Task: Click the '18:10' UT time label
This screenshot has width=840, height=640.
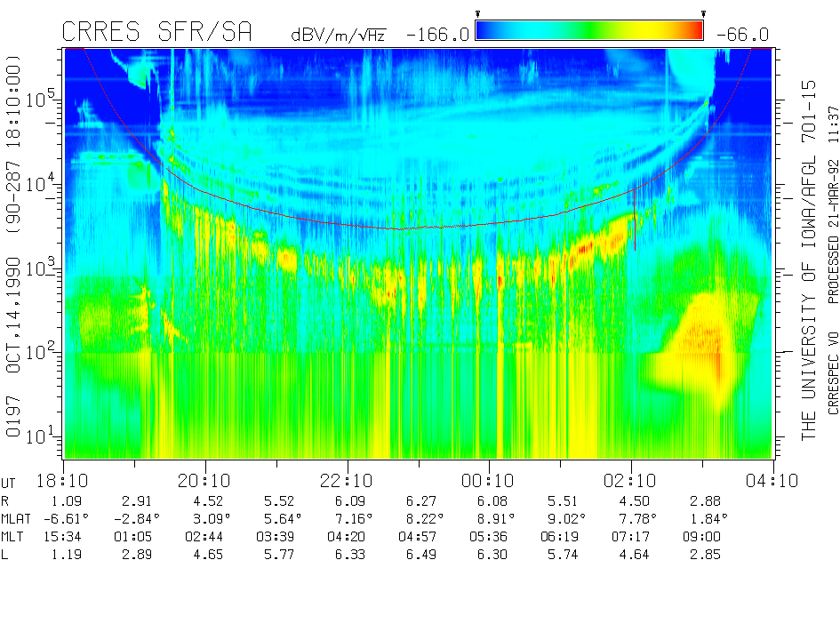Action: (x=62, y=481)
